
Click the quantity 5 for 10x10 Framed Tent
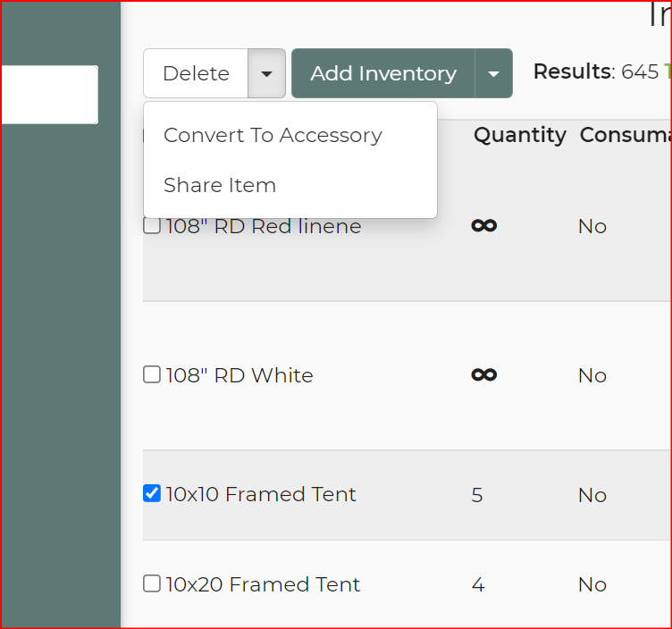[x=477, y=495]
